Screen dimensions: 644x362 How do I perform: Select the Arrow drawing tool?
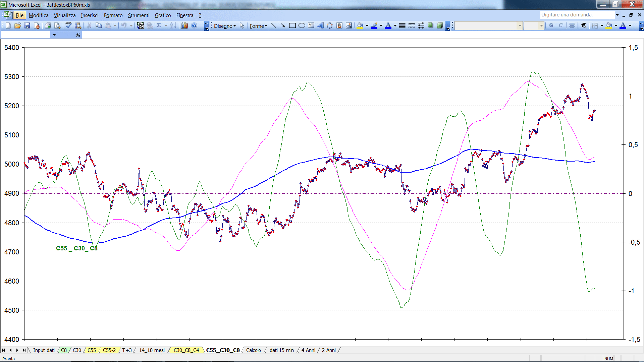[x=283, y=26]
